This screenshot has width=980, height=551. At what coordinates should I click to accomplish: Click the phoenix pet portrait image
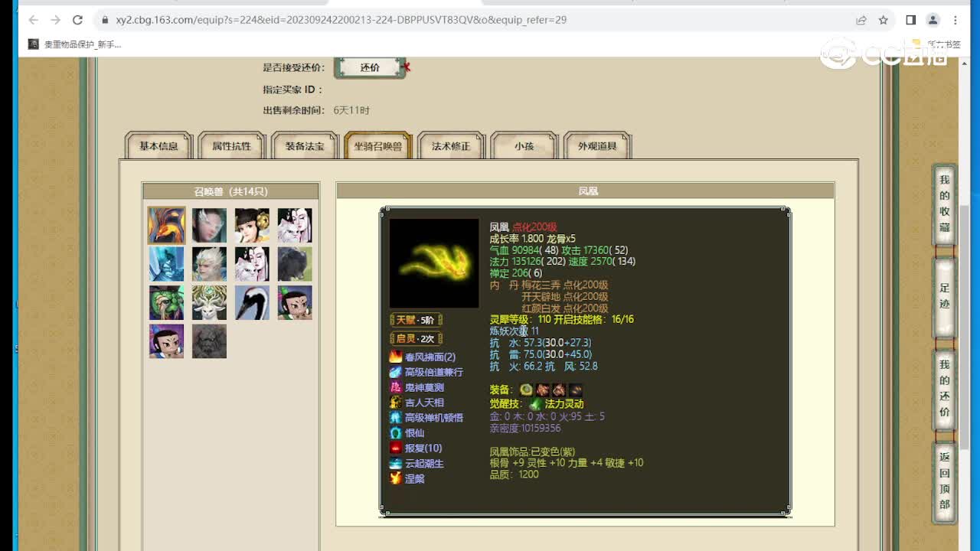tap(434, 263)
